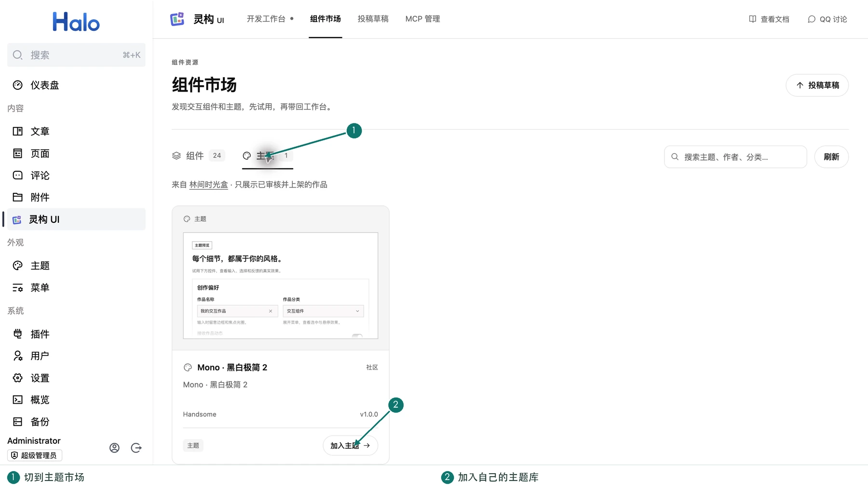Click the 用户 person icon
Screen dimensions: 868x492
tap(18, 356)
